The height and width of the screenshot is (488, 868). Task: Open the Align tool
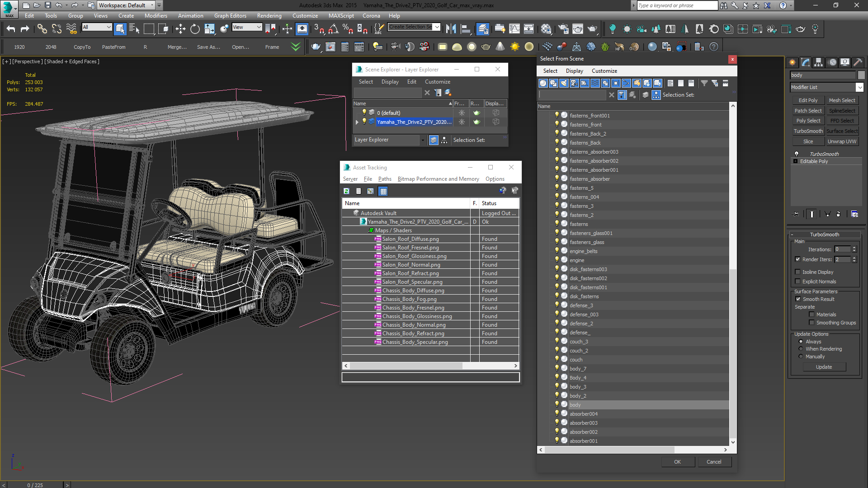tap(465, 29)
